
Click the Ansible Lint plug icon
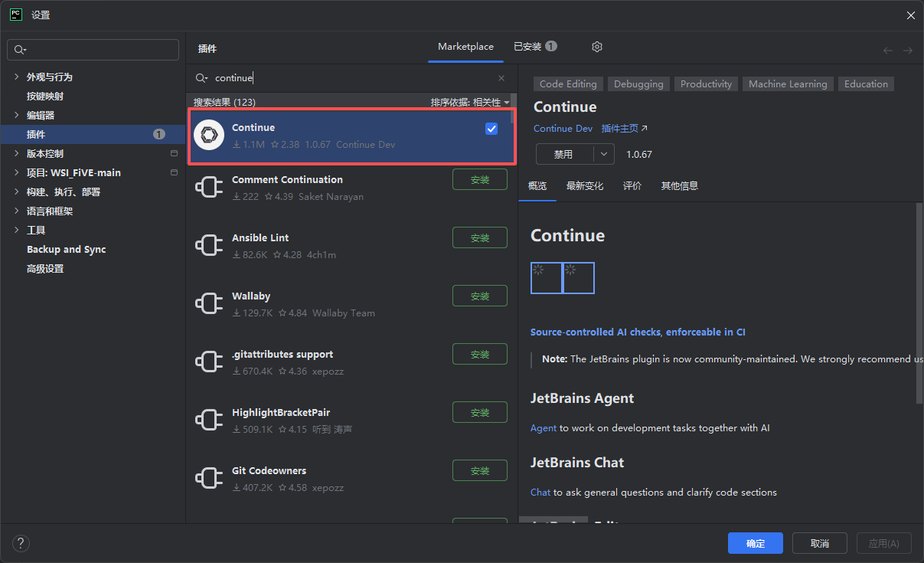[x=209, y=246]
